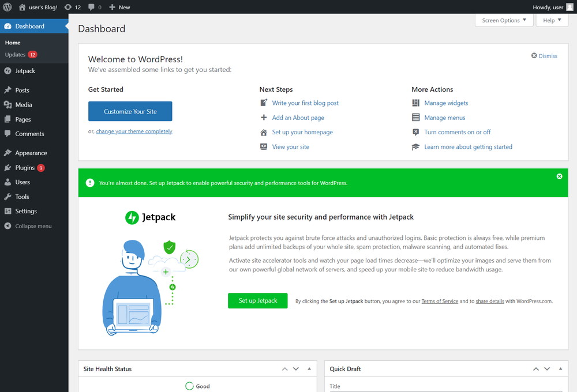Dismiss the green Jetpack notice banner

559,176
